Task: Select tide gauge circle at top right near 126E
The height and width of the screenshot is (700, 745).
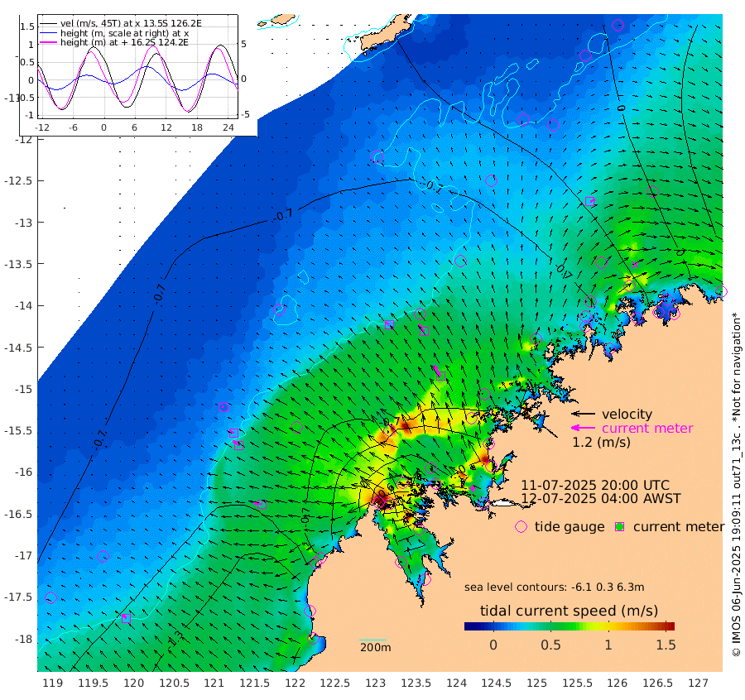Action: click(x=618, y=25)
